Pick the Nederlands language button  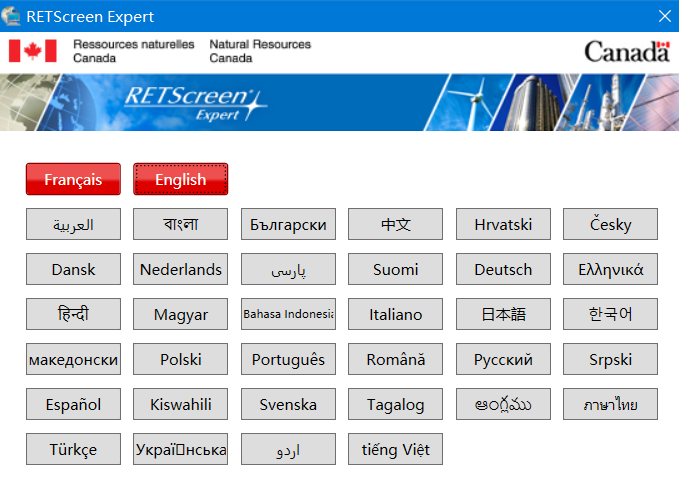(181, 269)
